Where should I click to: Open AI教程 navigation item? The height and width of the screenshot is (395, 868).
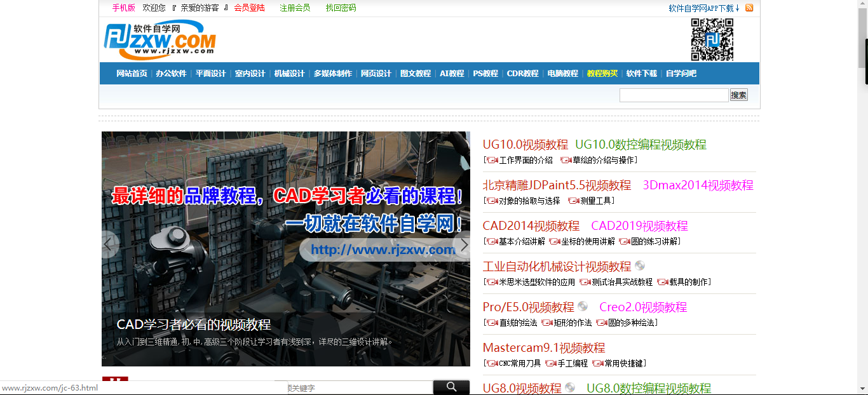452,74
